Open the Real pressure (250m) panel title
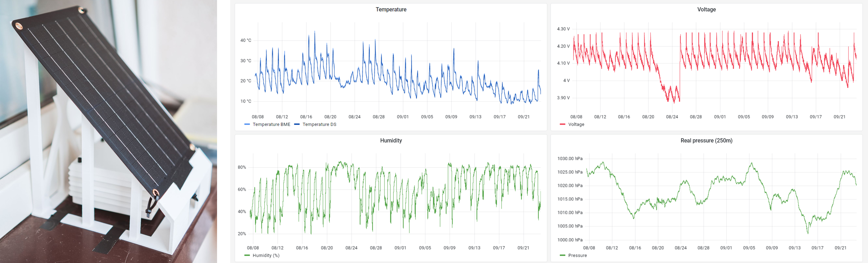The image size is (868, 263). point(706,141)
